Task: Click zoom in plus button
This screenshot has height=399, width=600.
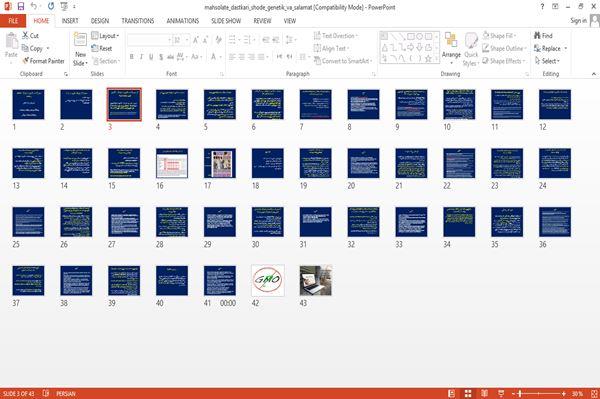Action: pos(564,394)
